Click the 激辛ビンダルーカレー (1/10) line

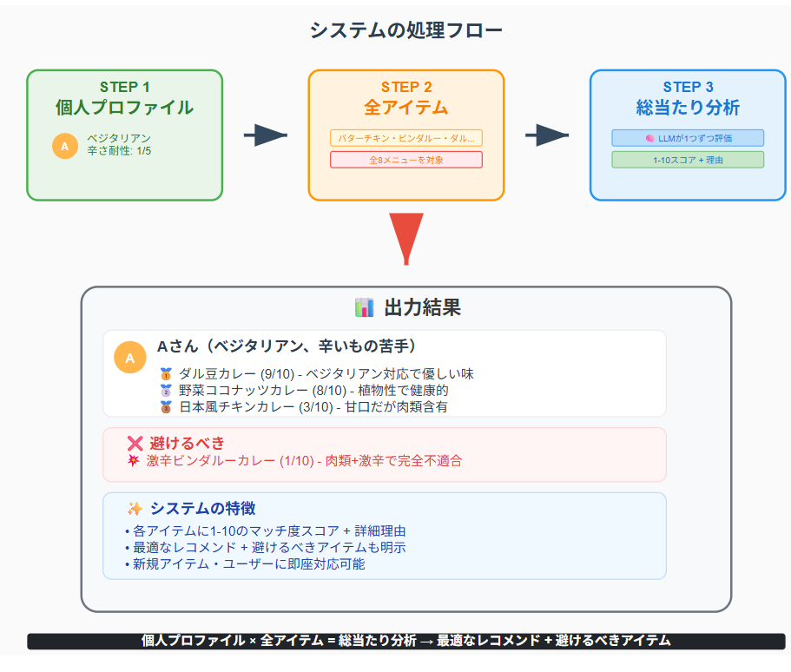(x=304, y=461)
